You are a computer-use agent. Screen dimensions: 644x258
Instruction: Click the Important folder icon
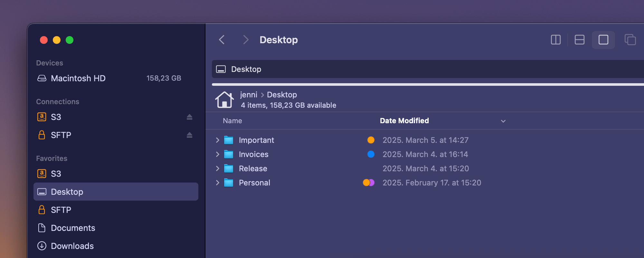point(229,140)
